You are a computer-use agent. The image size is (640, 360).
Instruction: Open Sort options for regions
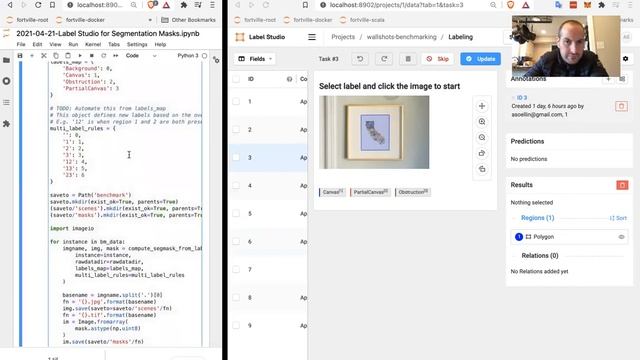coord(618,218)
